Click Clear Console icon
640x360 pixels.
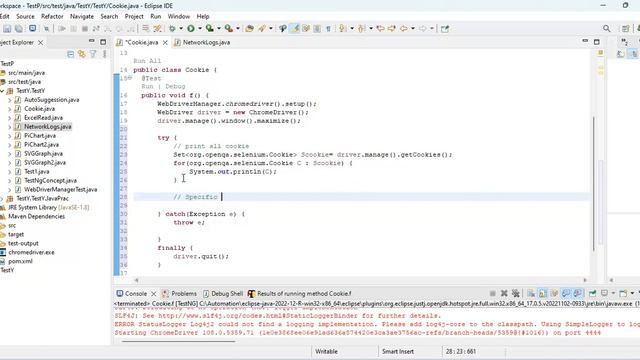pos(531,293)
